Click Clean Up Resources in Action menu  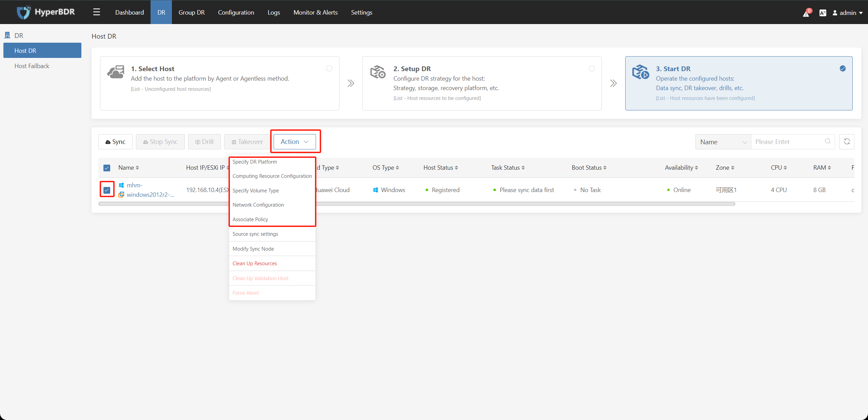[255, 263]
